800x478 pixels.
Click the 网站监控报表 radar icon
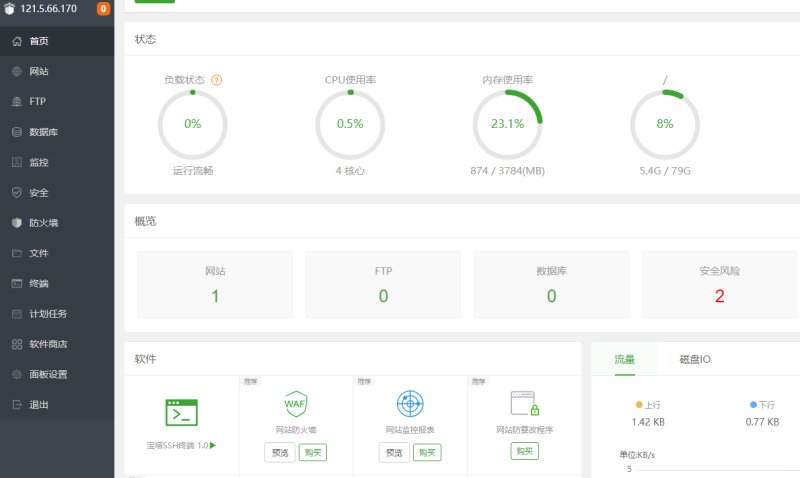click(410, 404)
